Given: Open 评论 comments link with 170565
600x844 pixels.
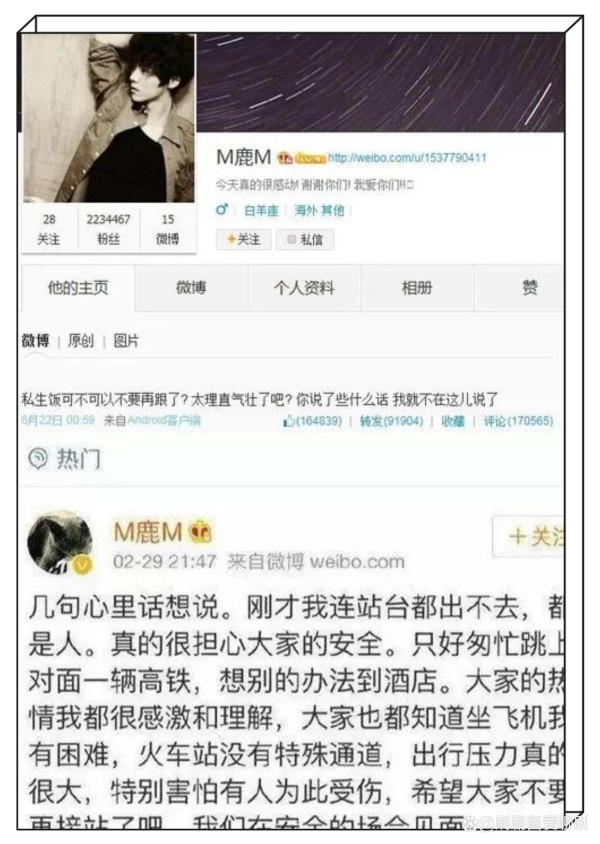Looking at the screenshot, I should (x=518, y=421).
